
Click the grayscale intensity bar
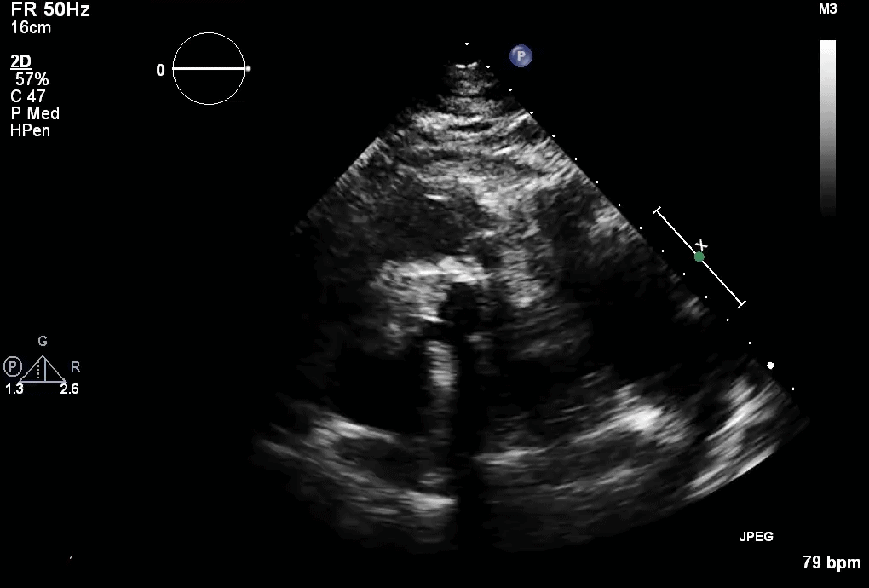click(827, 124)
